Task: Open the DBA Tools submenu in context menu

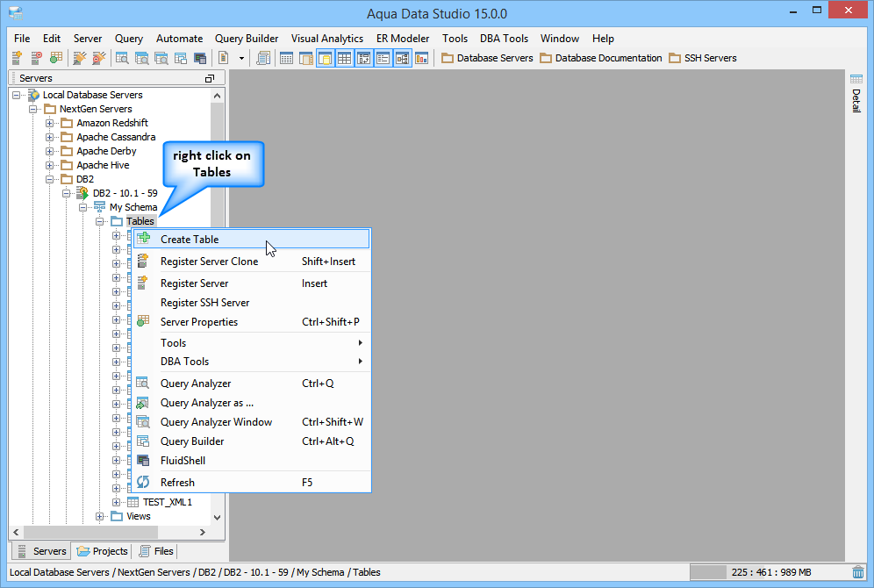Action: 251,362
